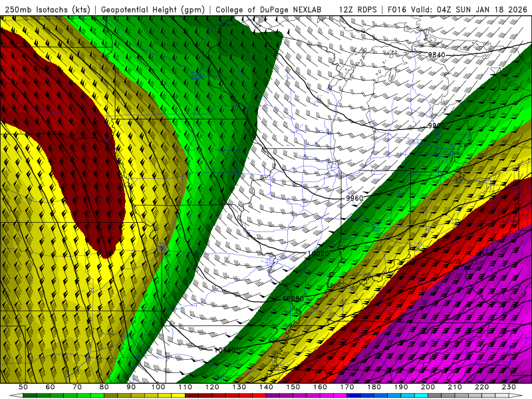
Task: Click the 120 knot legend label
Action: [x=212, y=387]
